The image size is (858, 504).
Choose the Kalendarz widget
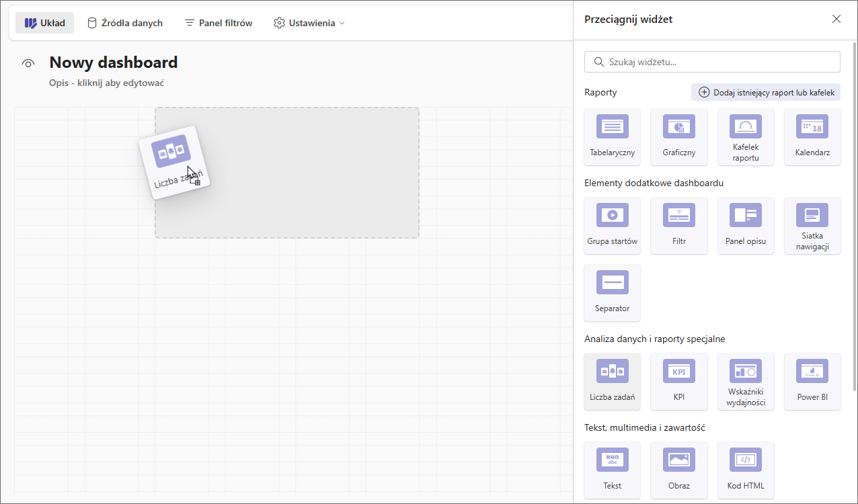tap(812, 137)
